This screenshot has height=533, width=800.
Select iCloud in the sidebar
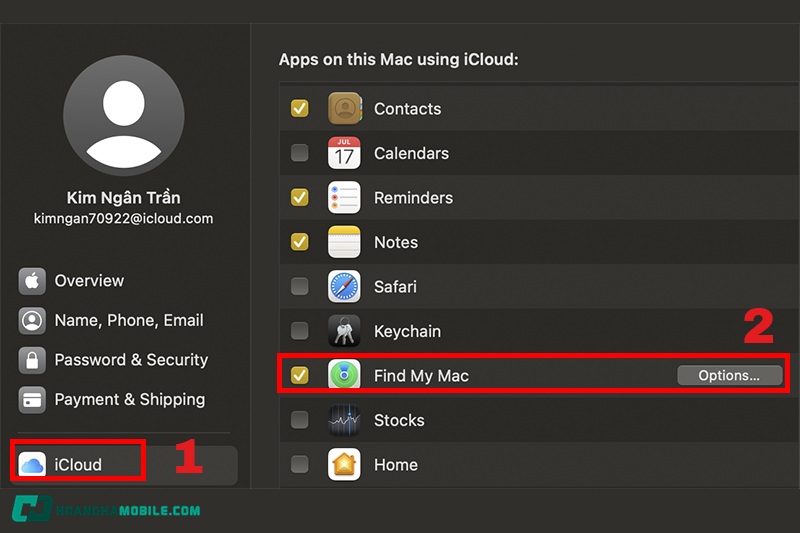point(78,465)
